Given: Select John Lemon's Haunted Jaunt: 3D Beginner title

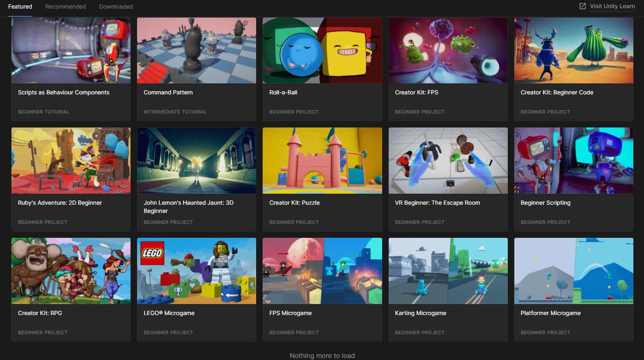Looking at the screenshot, I should tap(189, 207).
